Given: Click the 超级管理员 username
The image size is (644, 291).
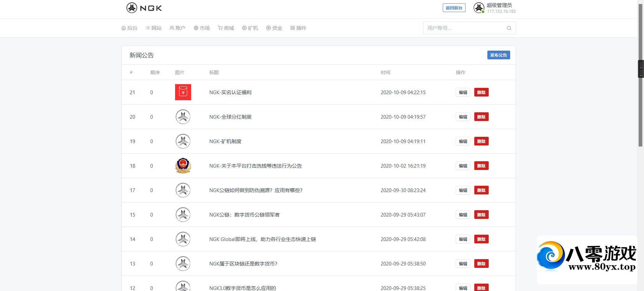Looking at the screenshot, I should [499, 5].
